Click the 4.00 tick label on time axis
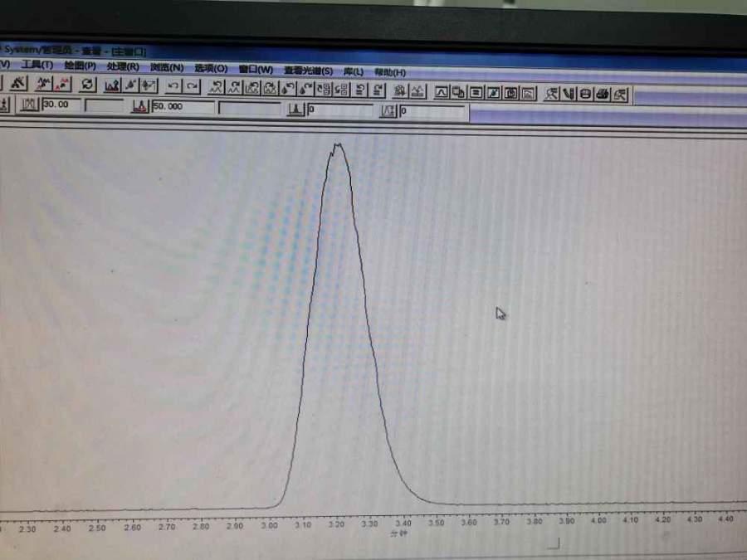Image resolution: width=747 pixels, height=560 pixels. 598,520
